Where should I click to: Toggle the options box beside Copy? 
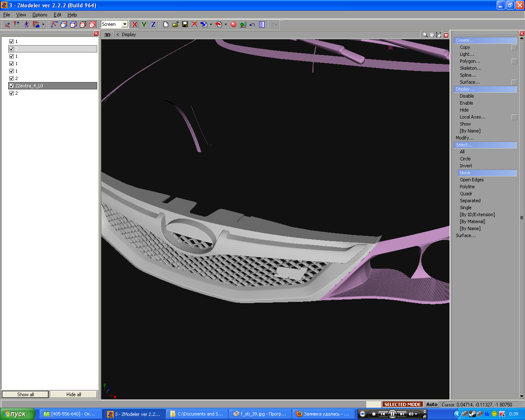point(514,48)
